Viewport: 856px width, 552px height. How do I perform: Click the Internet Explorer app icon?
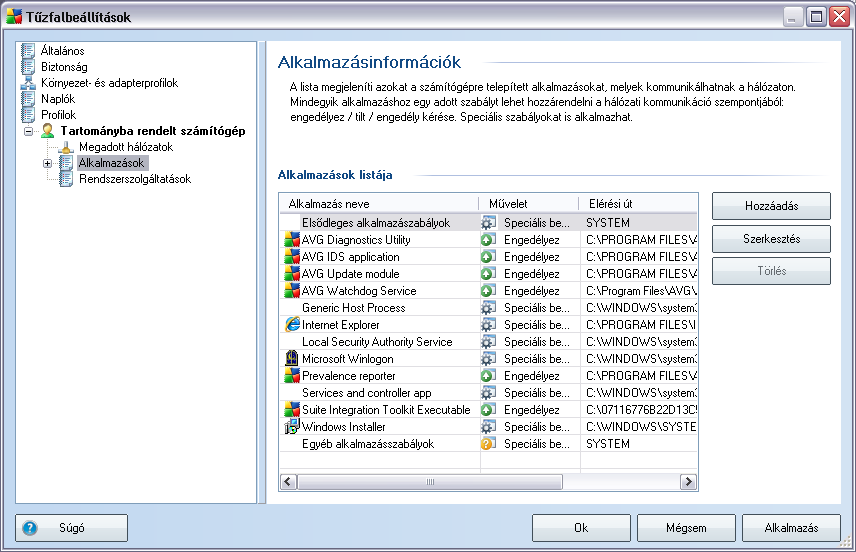pos(292,324)
